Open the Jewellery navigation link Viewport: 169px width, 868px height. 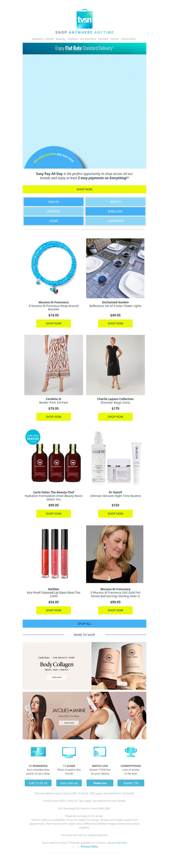38,39
